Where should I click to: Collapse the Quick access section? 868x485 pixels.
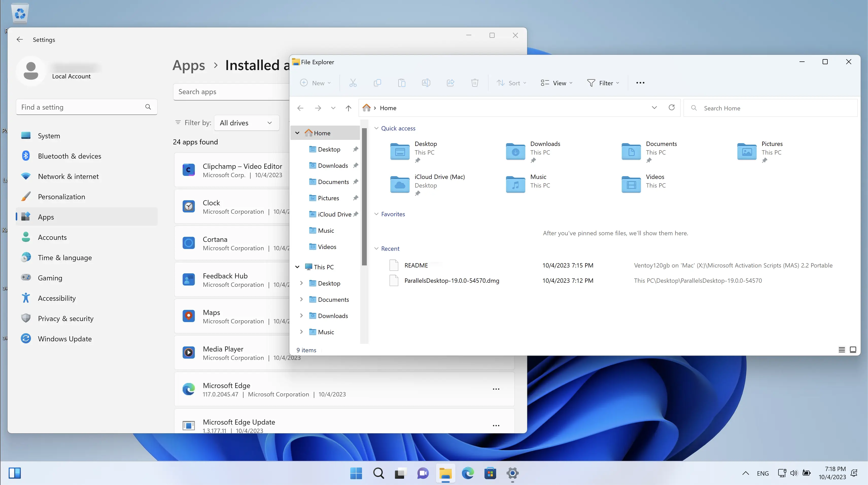click(x=376, y=128)
